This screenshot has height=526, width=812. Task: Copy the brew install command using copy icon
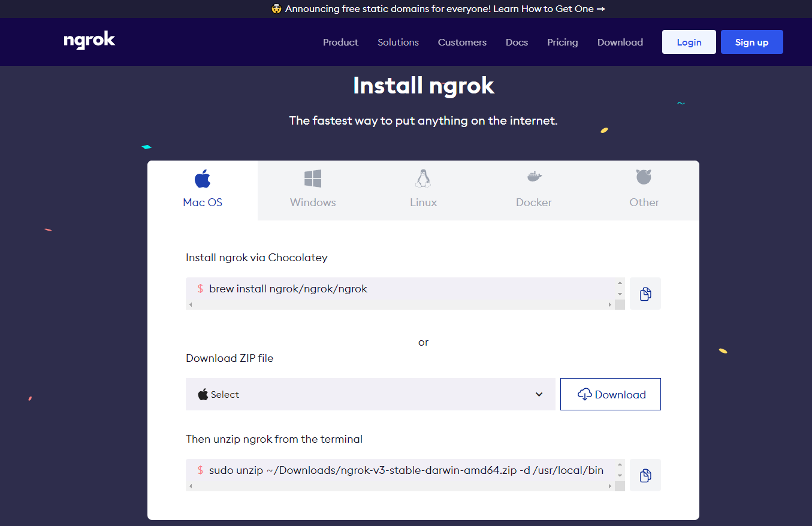(x=645, y=294)
